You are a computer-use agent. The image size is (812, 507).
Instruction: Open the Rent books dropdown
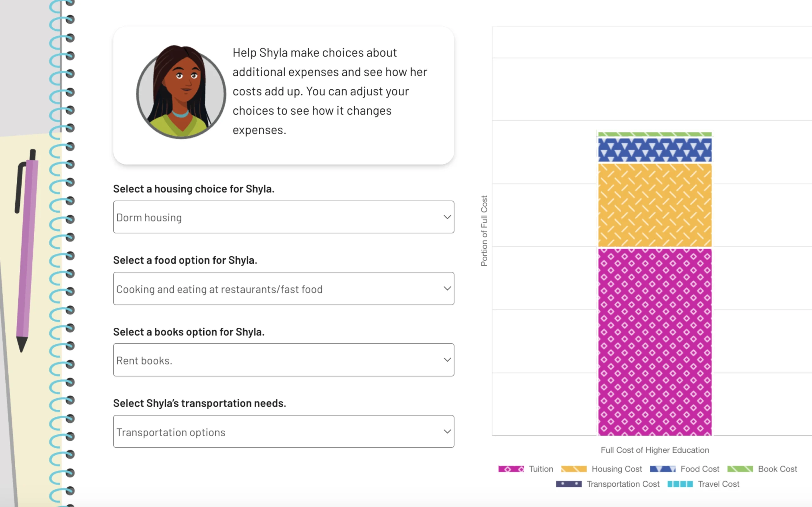[x=284, y=360]
